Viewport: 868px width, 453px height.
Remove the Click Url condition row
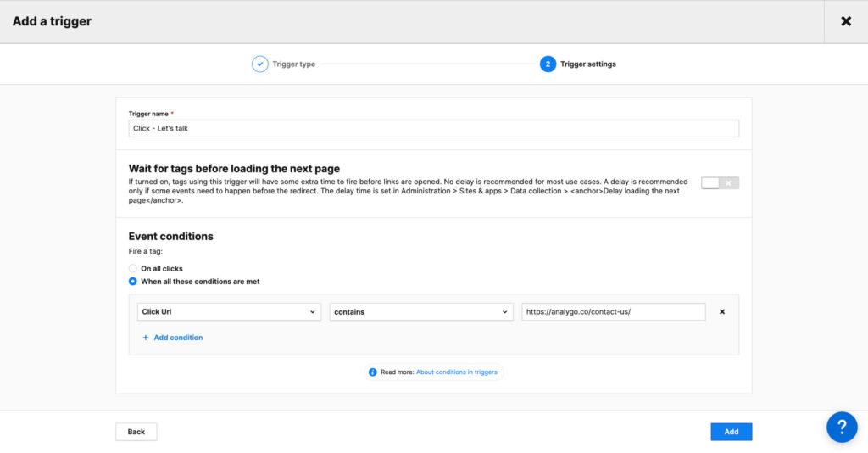tap(722, 312)
